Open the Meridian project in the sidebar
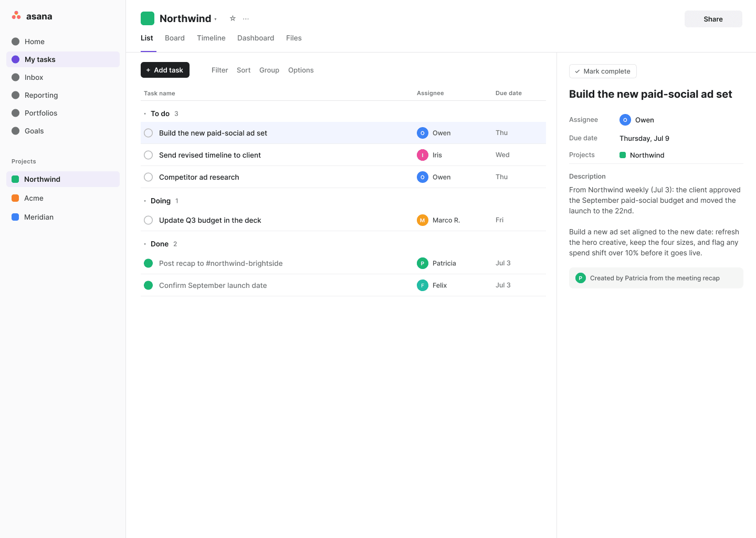The width and height of the screenshot is (756, 538). pyautogui.click(x=63, y=217)
